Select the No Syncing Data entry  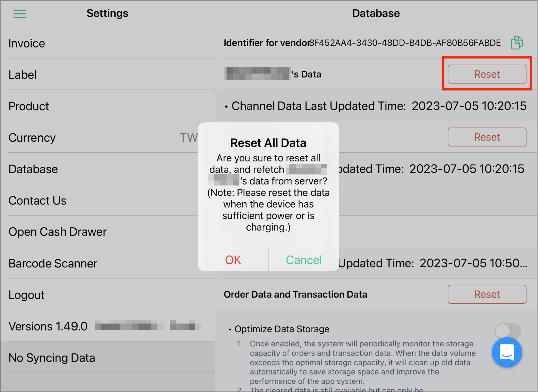tap(52, 357)
